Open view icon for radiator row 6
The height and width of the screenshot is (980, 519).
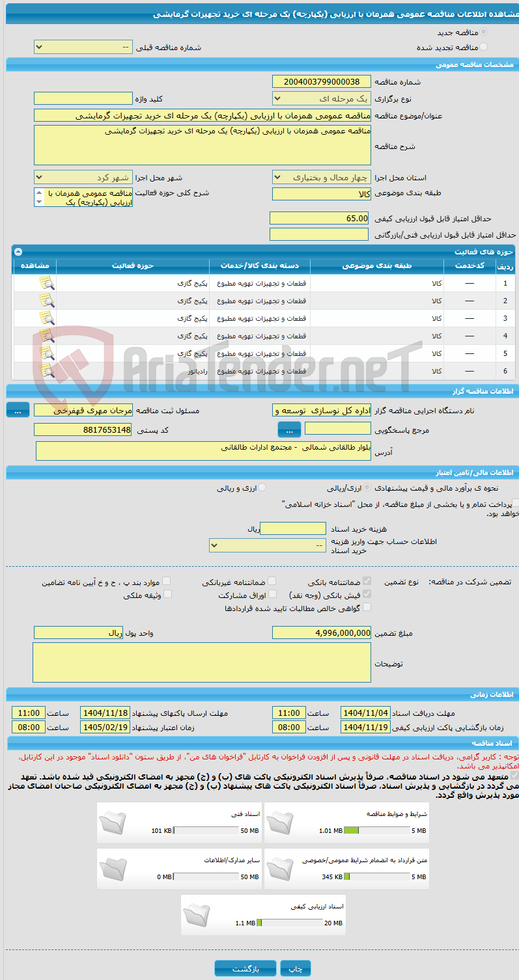pos(46,371)
